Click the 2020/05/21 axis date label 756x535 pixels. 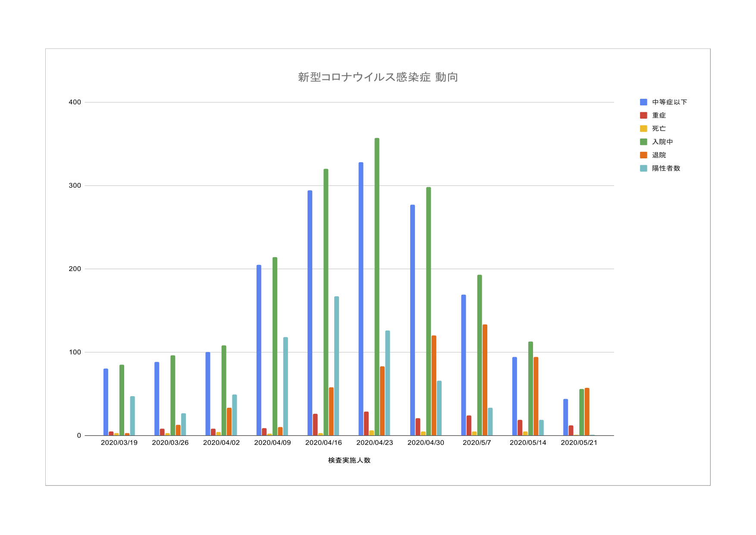pos(579,443)
